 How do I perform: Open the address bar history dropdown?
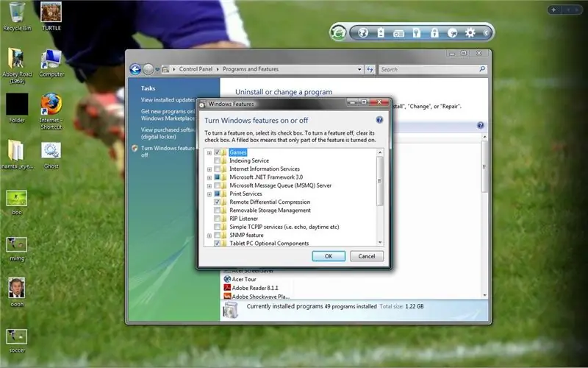pos(359,69)
